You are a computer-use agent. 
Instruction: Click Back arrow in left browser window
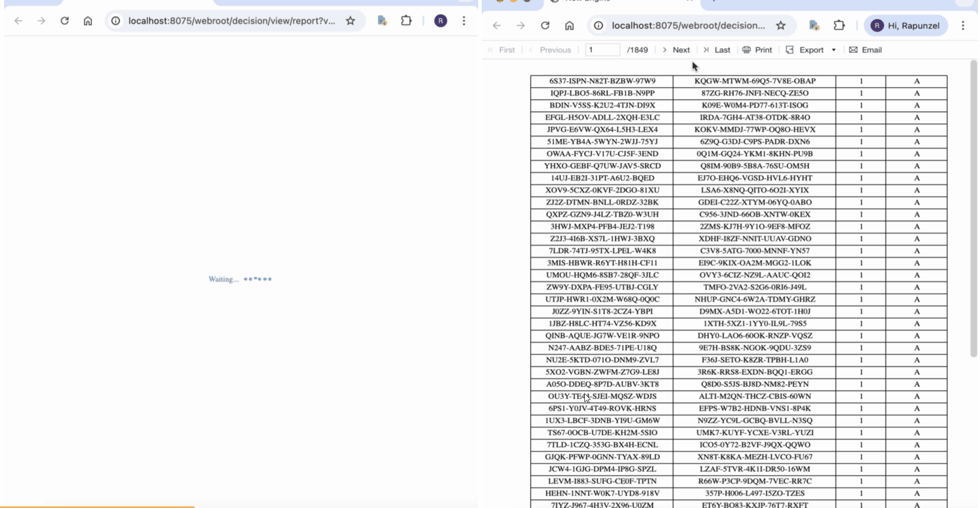click(18, 21)
